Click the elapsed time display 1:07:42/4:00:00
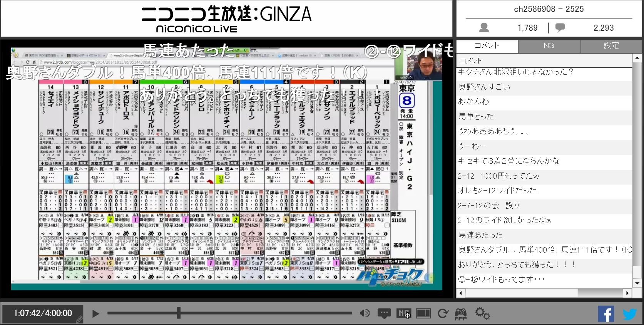Screen dimensions: 644x325 click(x=43, y=313)
